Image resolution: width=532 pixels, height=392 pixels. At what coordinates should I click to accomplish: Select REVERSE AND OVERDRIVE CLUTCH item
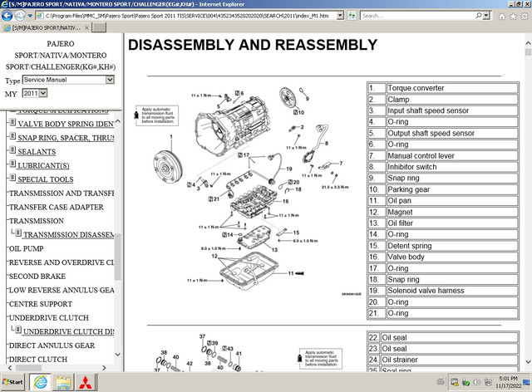62,262
